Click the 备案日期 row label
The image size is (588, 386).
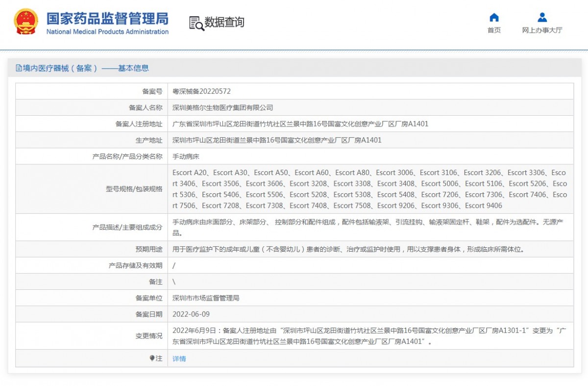tap(149, 314)
